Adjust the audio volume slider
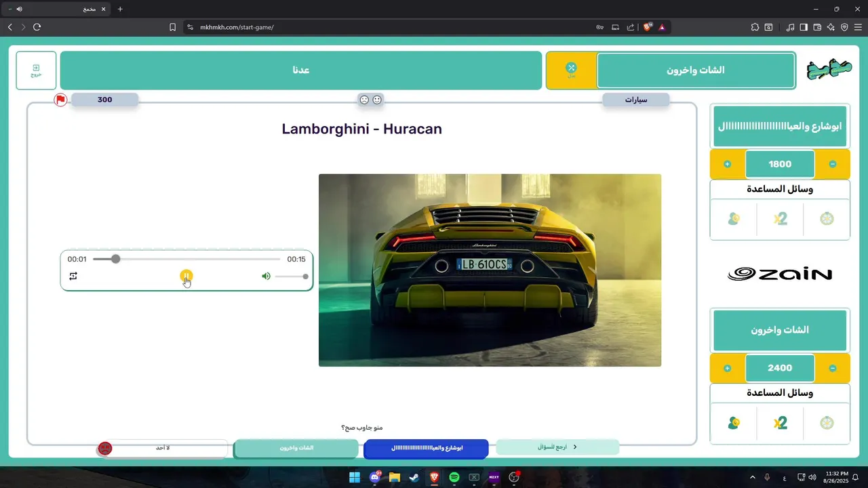 point(292,277)
